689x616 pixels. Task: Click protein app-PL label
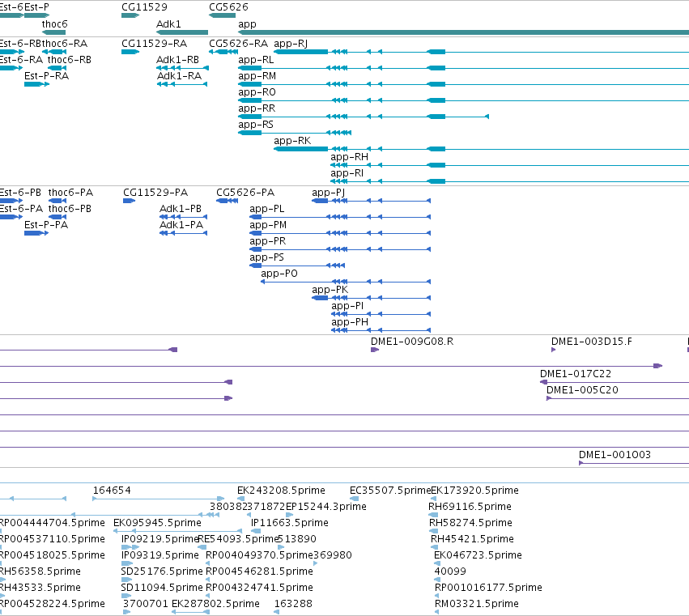(266, 209)
